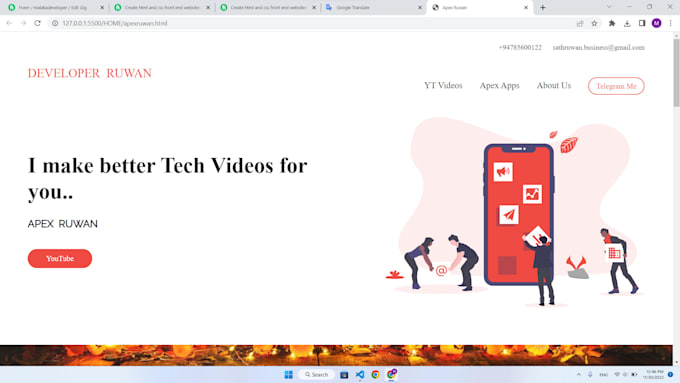
Task: Close the Fiverr Edit Gig tab
Action: point(102,7)
